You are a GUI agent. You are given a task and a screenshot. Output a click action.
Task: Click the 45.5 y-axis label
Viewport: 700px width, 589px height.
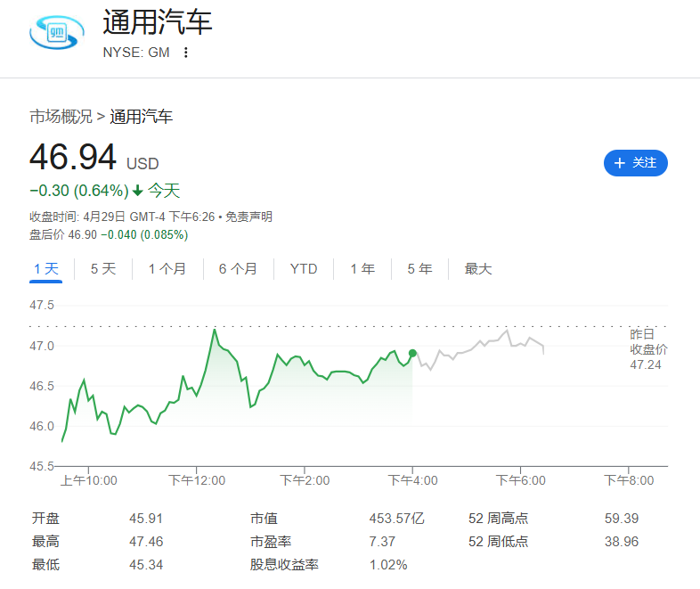point(42,466)
